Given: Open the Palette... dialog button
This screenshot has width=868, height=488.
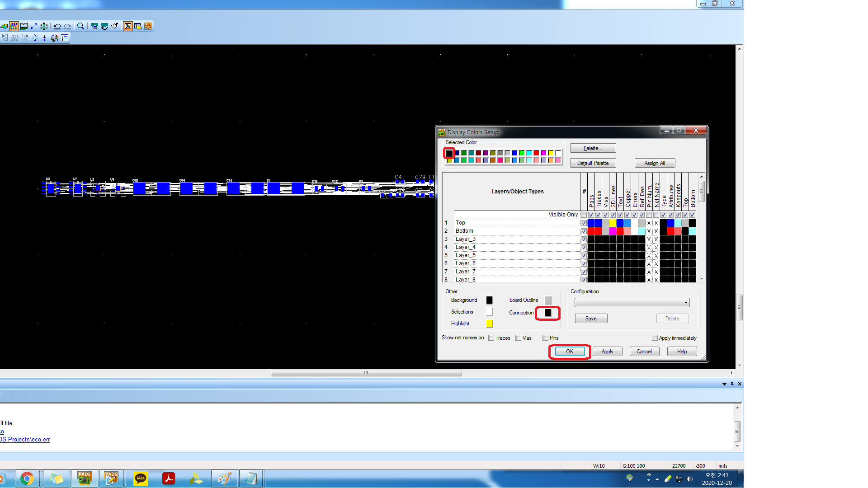Looking at the screenshot, I should click(593, 148).
